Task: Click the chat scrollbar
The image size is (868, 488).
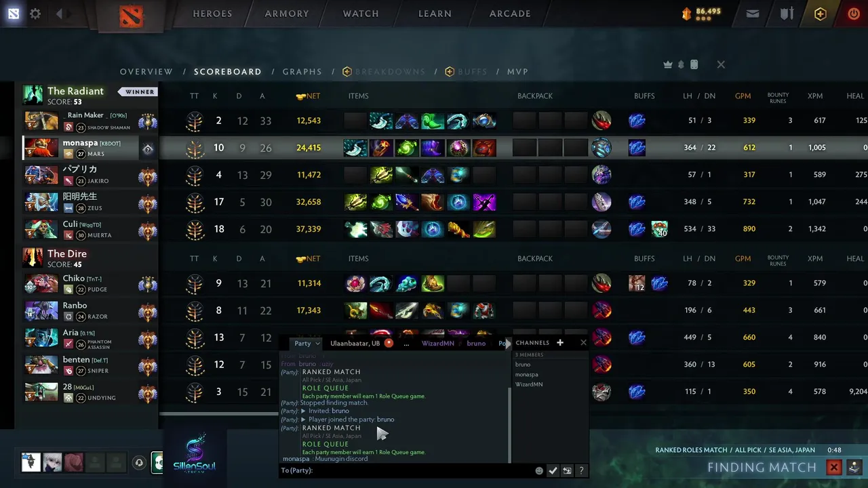Action: tap(510, 424)
